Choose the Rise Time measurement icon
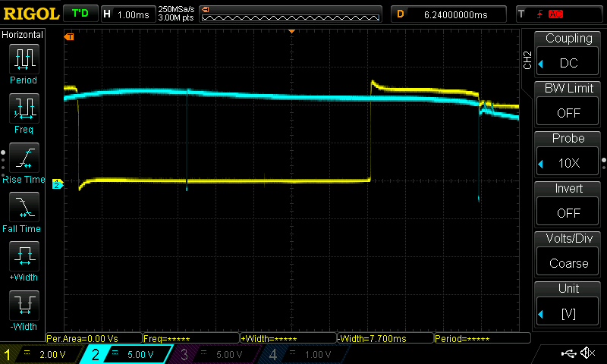This screenshot has width=607, height=364. point(24,158)
